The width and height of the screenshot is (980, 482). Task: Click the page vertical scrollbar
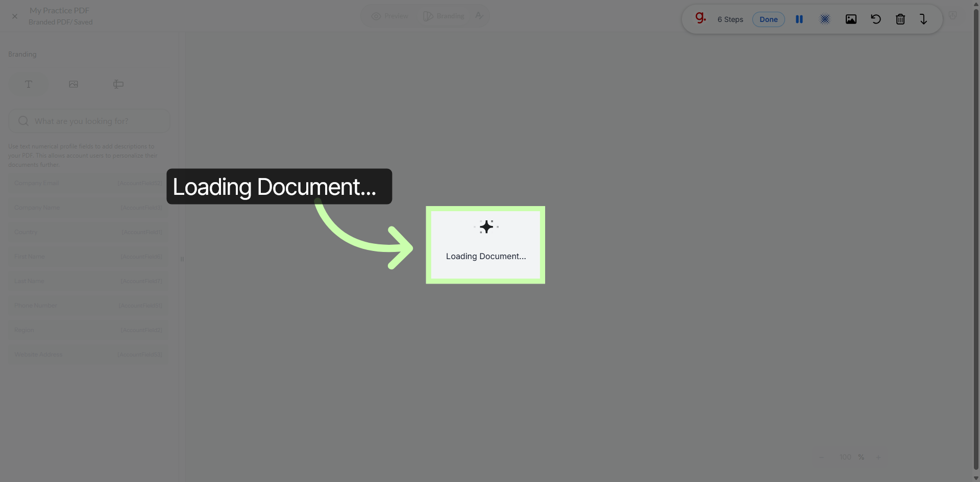976,240
